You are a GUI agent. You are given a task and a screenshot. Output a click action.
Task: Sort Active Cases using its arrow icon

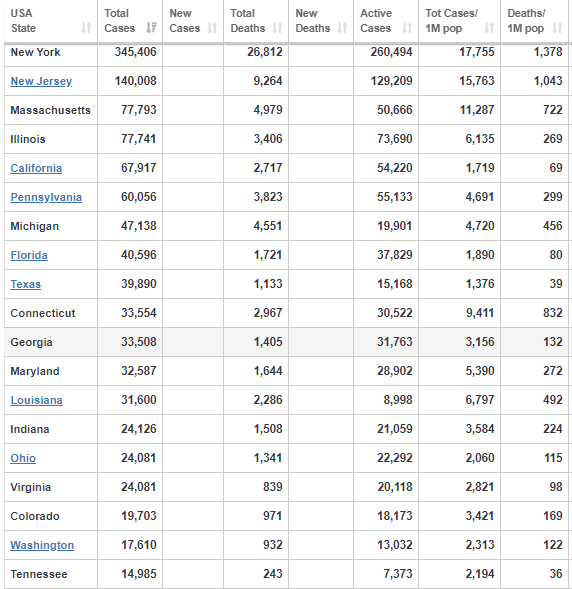(x=407, y=28)
